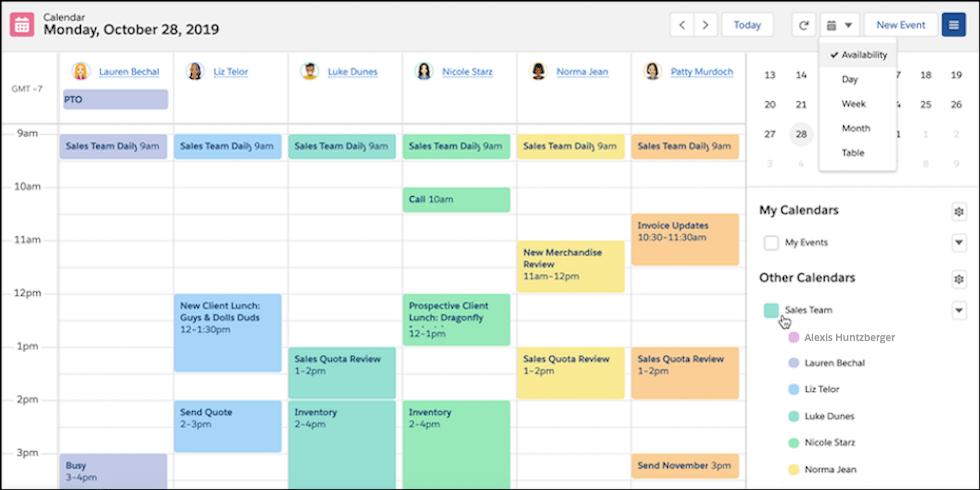Open Luke Dunes's Sales Quota Review event
Viewport: 980px width, 490px height.
pos(342,373)
